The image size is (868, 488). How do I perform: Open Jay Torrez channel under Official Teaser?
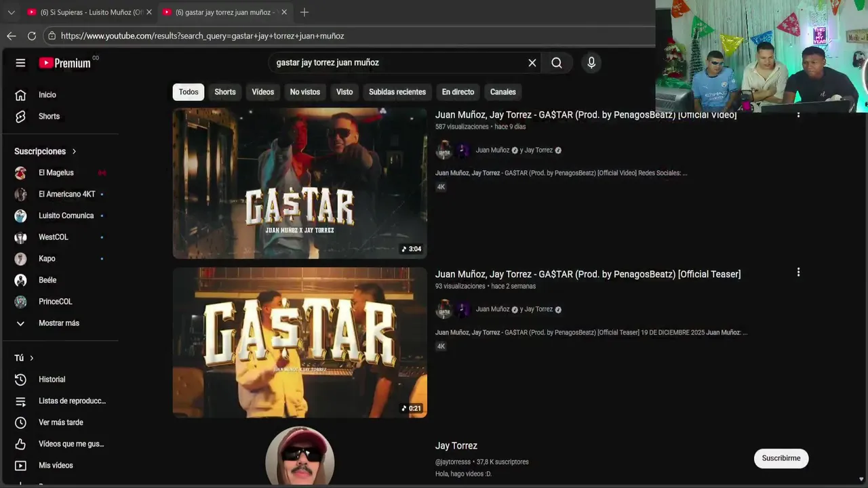pos(538,310)
